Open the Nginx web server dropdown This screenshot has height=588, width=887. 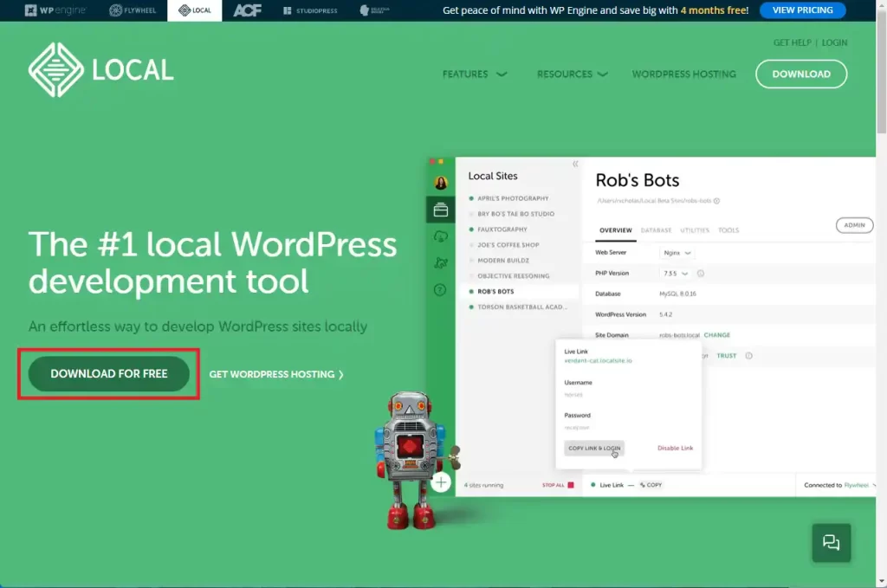coord(676,253)
